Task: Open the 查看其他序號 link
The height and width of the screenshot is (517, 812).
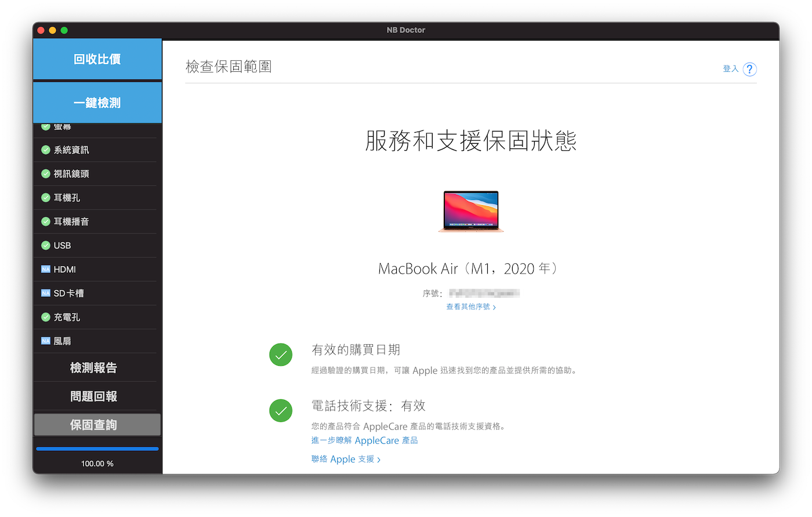Action: coord(468,307)
